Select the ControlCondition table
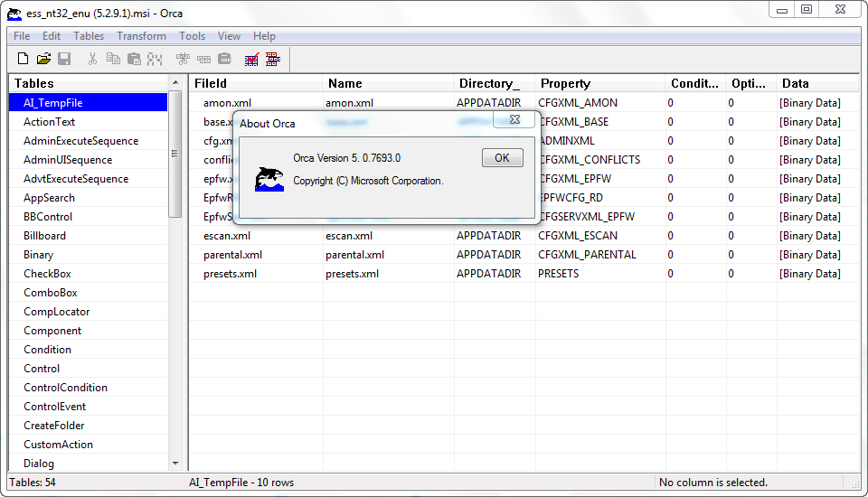This screenshot has width=868, height=497. 88,388
